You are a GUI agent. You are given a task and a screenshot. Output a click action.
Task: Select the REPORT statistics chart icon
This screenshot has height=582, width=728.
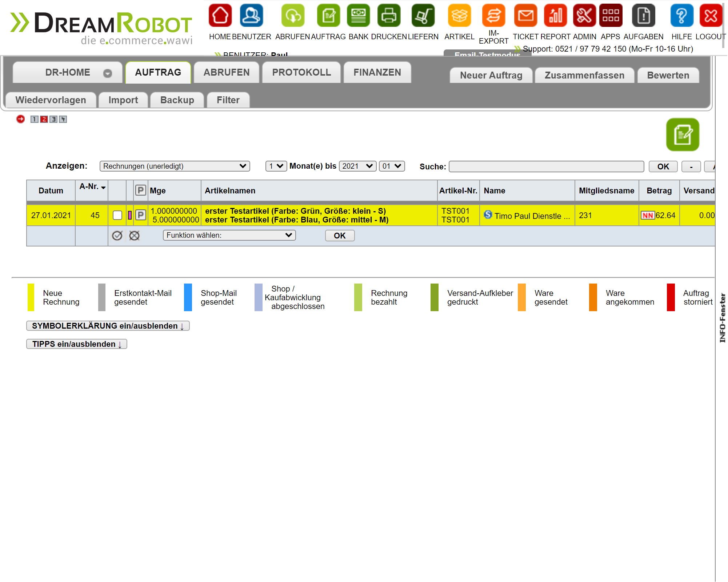[555, 16]
